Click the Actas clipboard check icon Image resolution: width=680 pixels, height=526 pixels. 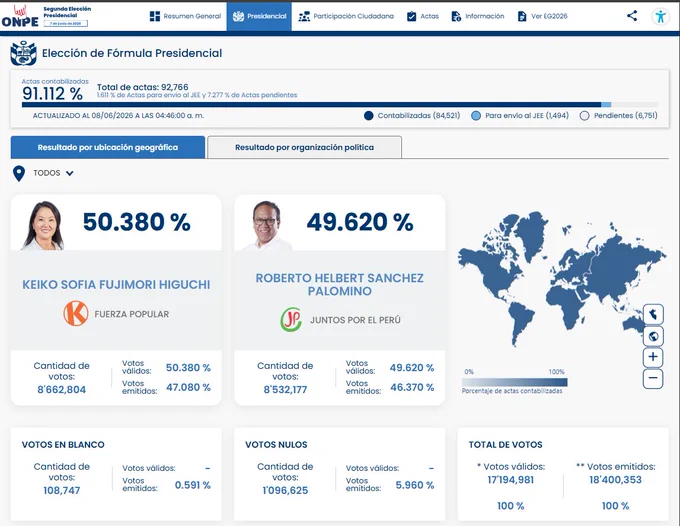(x=411, y=16)
